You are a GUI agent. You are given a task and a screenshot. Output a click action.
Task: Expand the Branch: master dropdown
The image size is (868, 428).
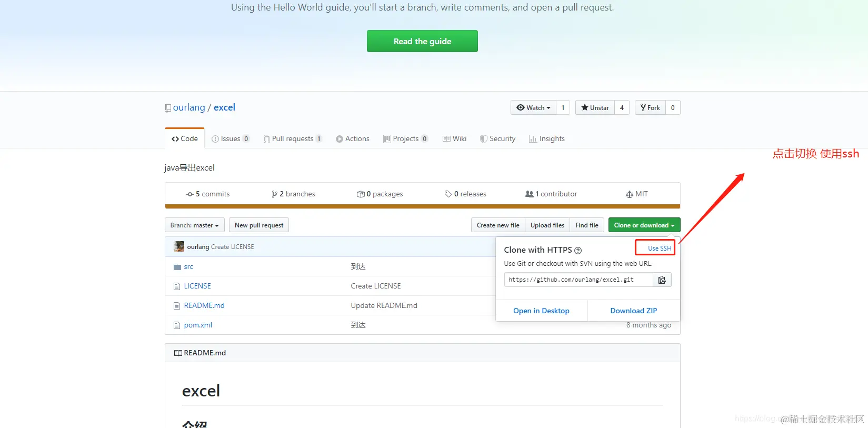click(195, 225)
